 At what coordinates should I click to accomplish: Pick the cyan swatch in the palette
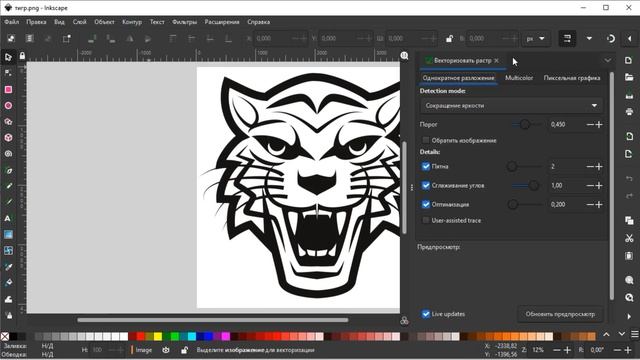coord(191,336)
